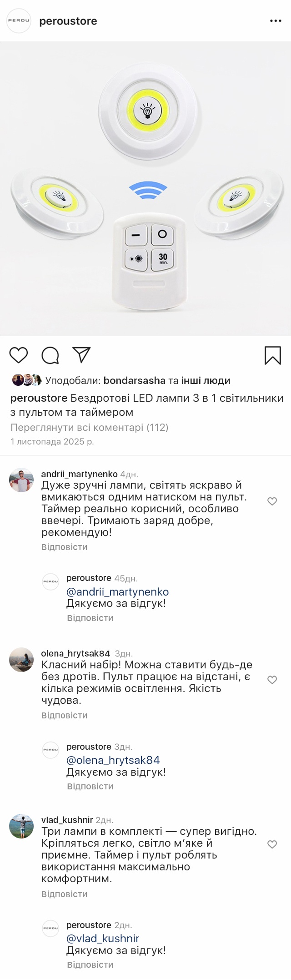Share the post with the paper plane icon
Viewport: 291px width, 980px height.
82,355
